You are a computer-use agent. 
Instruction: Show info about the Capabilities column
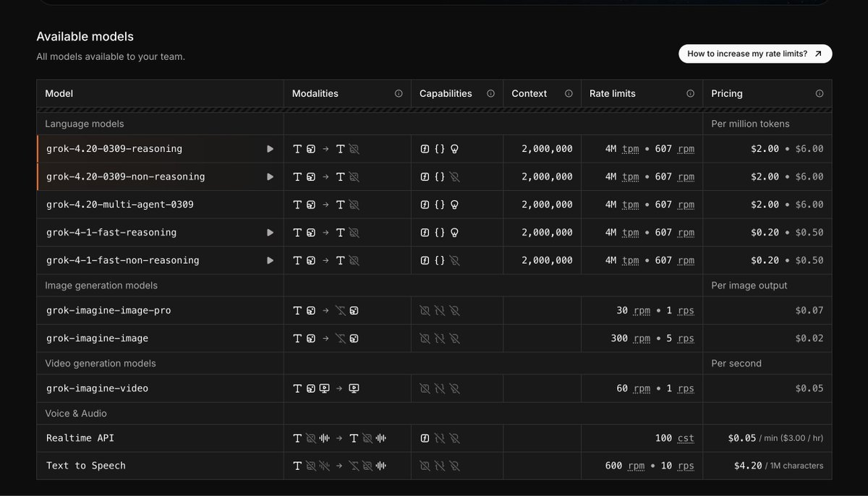(490, 93)
